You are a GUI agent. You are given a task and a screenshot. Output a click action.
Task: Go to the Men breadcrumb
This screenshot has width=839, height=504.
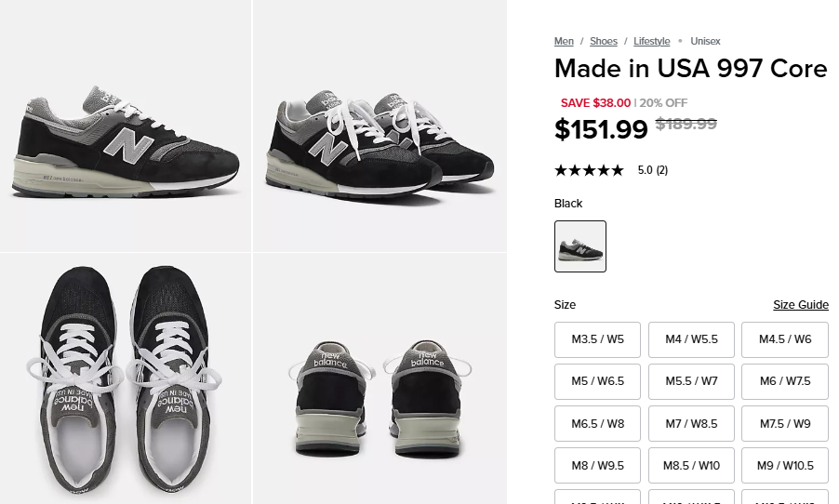tap(564, 41)
